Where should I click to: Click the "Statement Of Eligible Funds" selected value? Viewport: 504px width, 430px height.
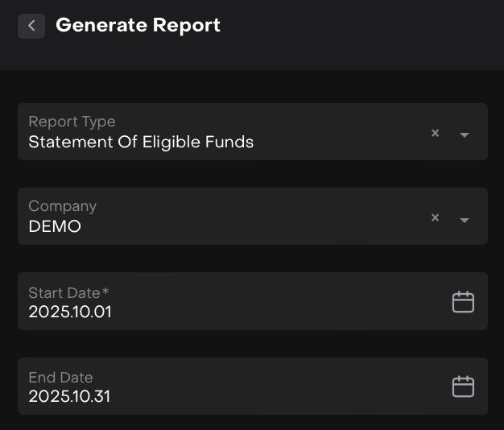(x=141, y=143)
